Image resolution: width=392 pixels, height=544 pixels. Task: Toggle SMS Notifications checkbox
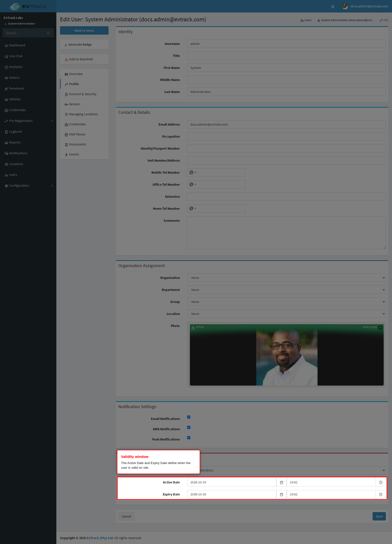coord(189,427)
